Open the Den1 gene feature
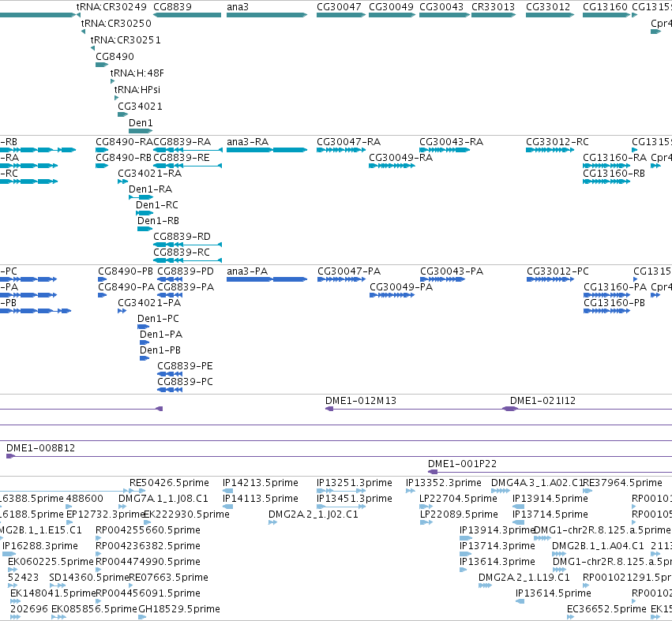Viewport: 672px width, 621px height. [x=141, y=131]
